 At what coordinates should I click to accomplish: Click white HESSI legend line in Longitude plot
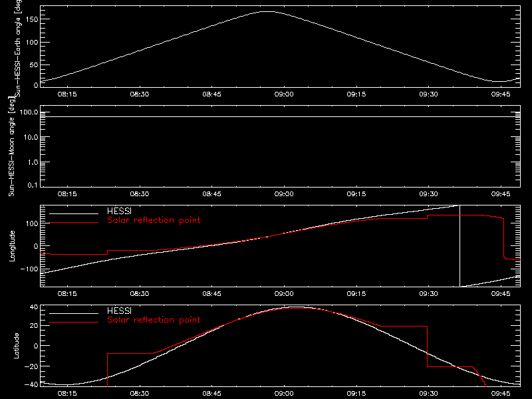coord(74,213)
